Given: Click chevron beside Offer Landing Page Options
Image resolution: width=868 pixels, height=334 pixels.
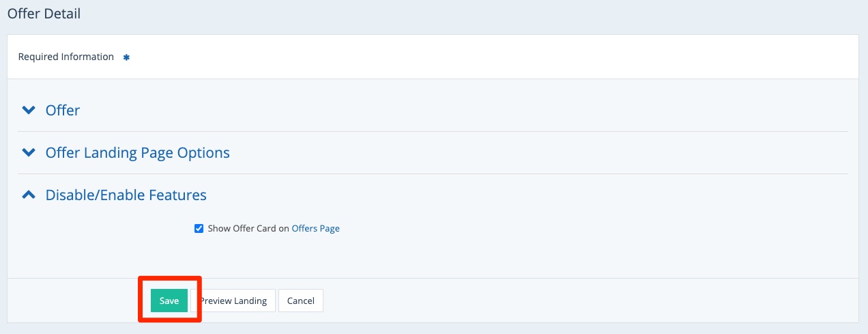Looking at the screenshot, I should coord(28,152).
